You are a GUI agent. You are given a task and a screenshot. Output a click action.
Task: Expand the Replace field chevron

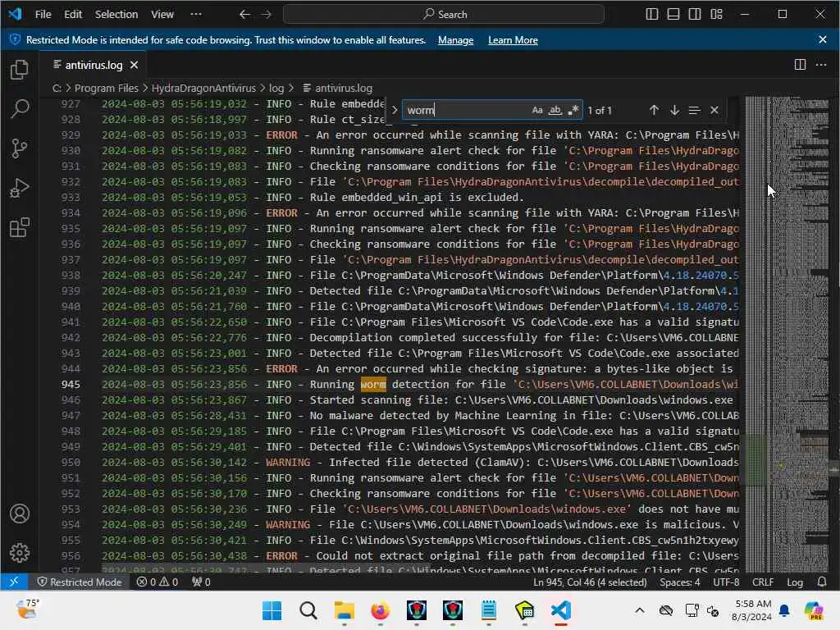click(395, 111)
